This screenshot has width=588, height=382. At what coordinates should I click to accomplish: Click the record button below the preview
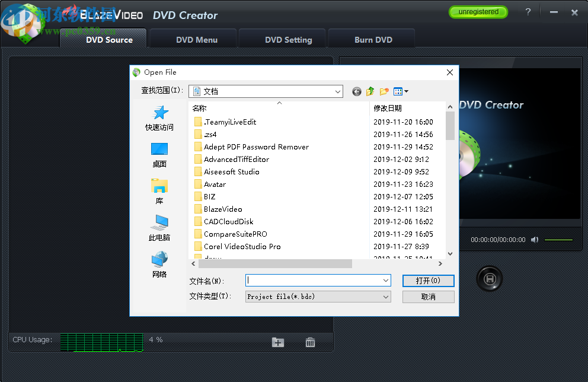489,278
